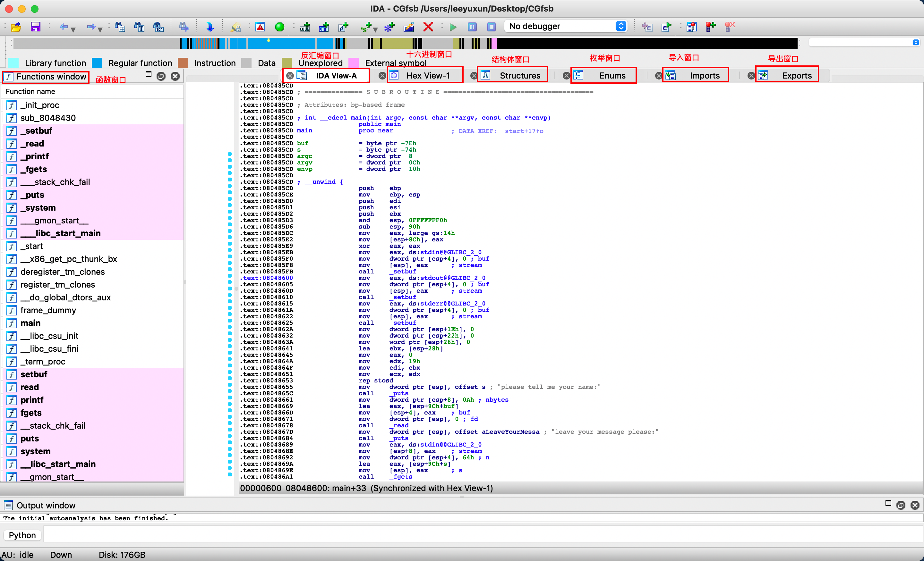Expand the Jump back arrow history dropdown
The width and height of the screenshot is (924, 561).
73,29
